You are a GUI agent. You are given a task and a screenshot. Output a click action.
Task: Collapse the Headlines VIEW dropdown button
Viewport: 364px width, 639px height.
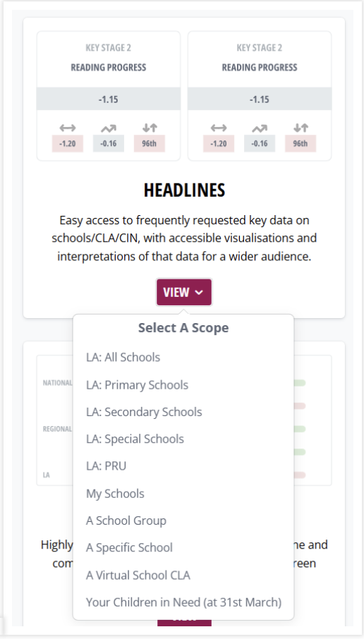184,292
